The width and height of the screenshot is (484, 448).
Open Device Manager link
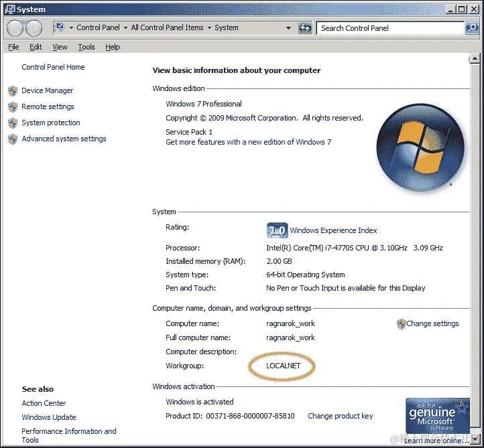(x=47, y=90)
